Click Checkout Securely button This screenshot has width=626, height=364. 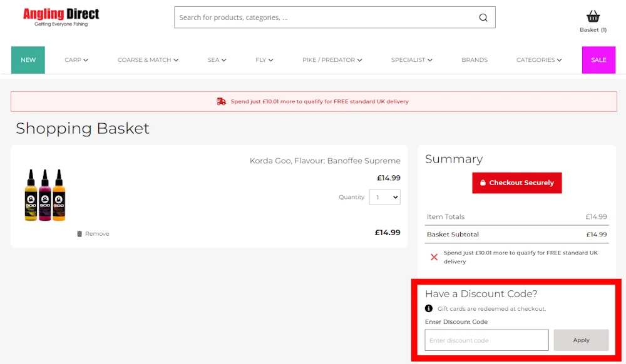tap(516, 183)
